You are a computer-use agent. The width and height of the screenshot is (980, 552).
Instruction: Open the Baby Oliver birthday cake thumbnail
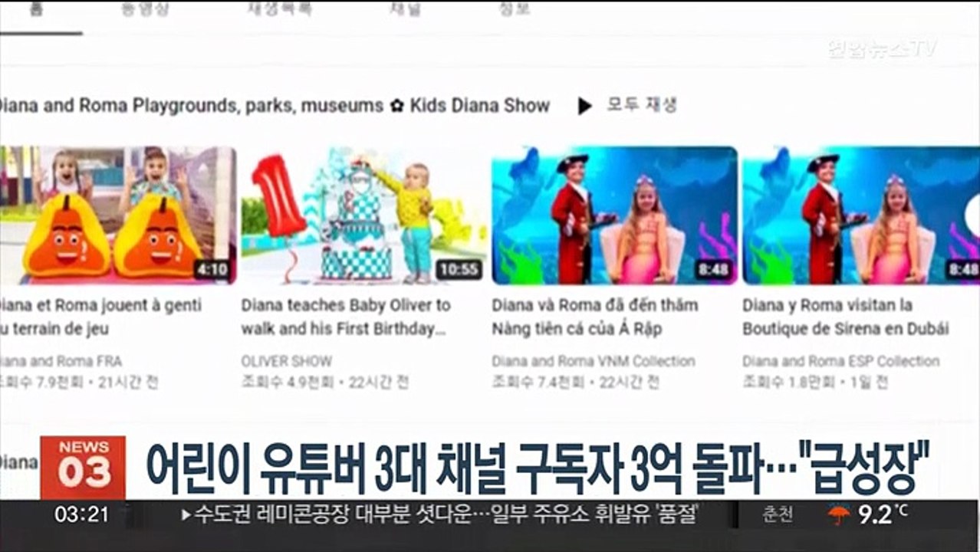click(363, 215)
